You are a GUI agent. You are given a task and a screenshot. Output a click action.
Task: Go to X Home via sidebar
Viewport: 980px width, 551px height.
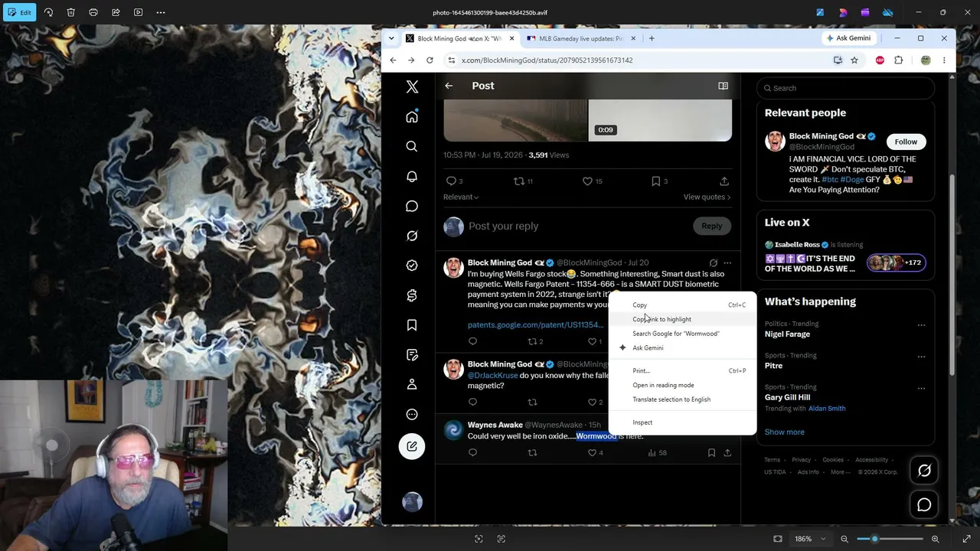pyautogui.click(x=412, y=116)
